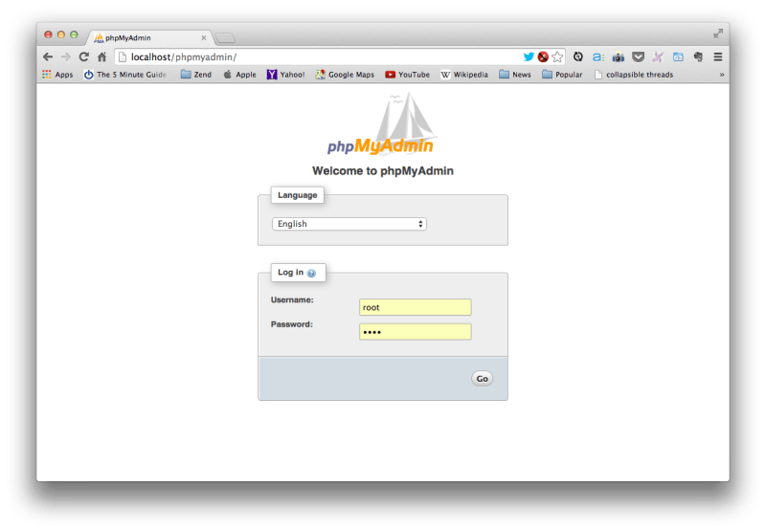Open the Zend bookmarks folder
The height and width of the screenshot is (532, 766).
click(196, 75)
